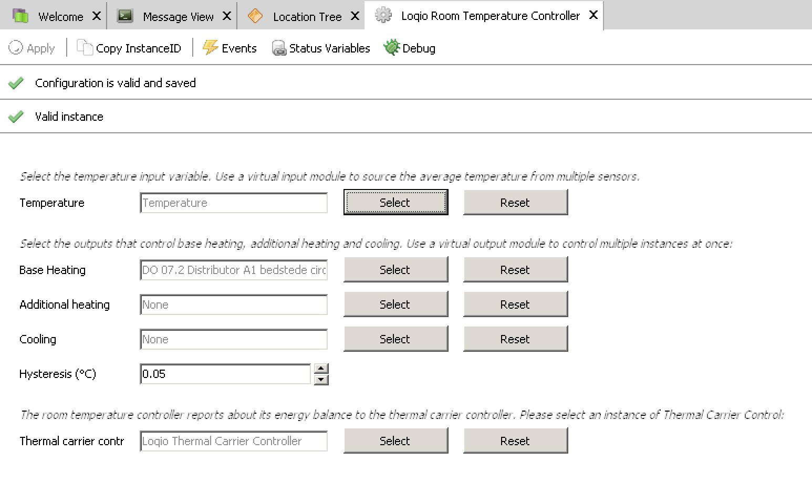Close the Location Tree tab

coord(355,16)
